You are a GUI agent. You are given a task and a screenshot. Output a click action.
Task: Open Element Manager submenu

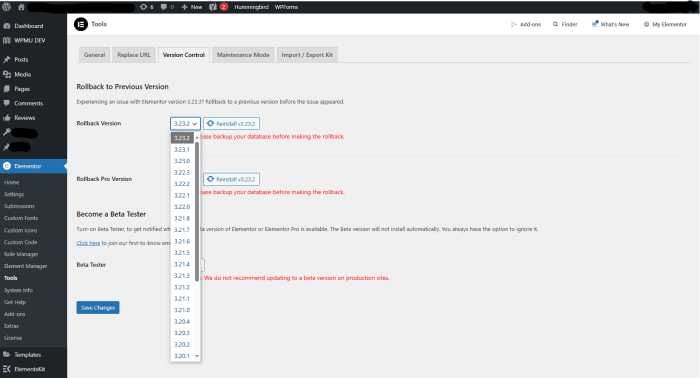(25, 266)
